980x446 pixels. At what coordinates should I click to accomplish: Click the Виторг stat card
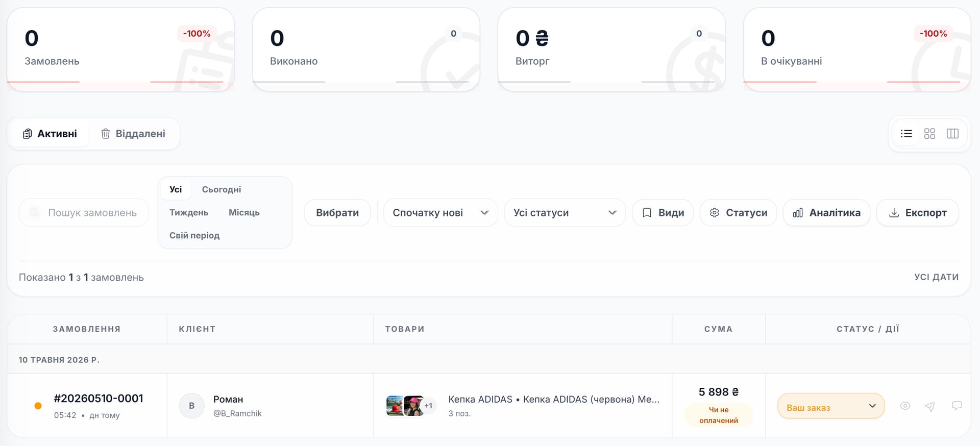[611, 49]
